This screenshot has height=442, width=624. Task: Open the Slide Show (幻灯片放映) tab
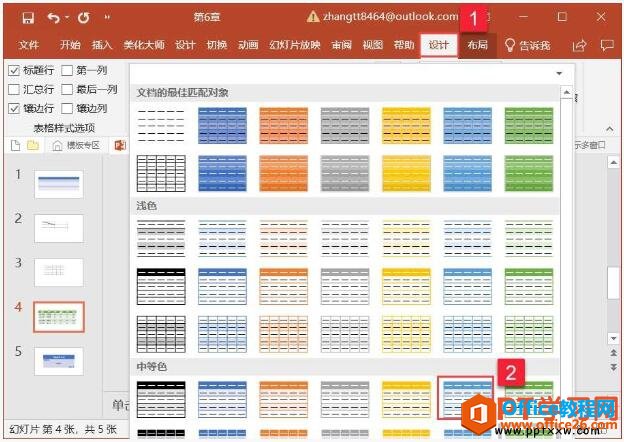pos(294,45)
